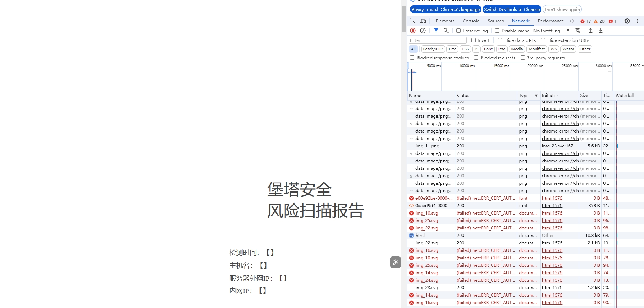The height and width of the screenshot is (308, 644).
Task: Show the 17 errors counter
Action: coord(586,21)
